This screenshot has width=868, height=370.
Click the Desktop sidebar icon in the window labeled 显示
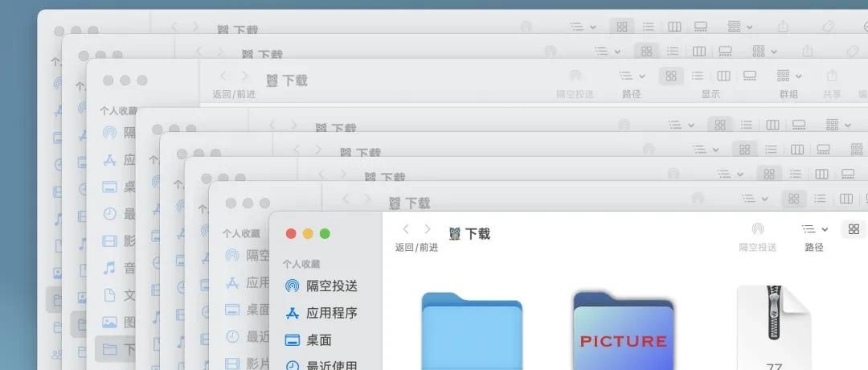[109, 187]
